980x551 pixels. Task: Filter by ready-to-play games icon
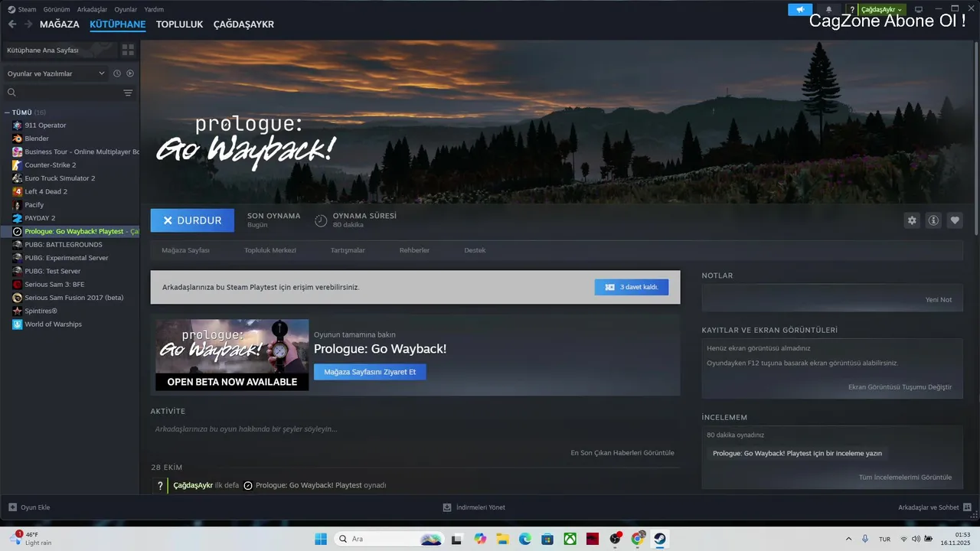click(130, 73)
